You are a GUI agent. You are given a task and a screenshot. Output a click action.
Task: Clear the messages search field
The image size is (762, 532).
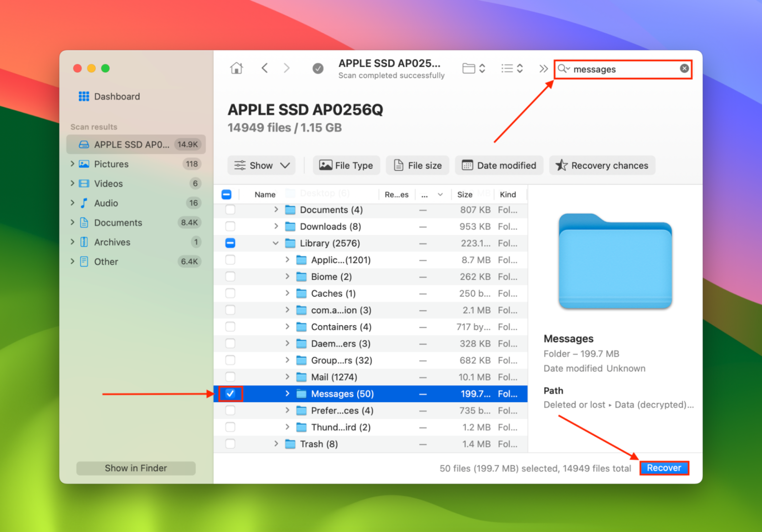[684, 68]
